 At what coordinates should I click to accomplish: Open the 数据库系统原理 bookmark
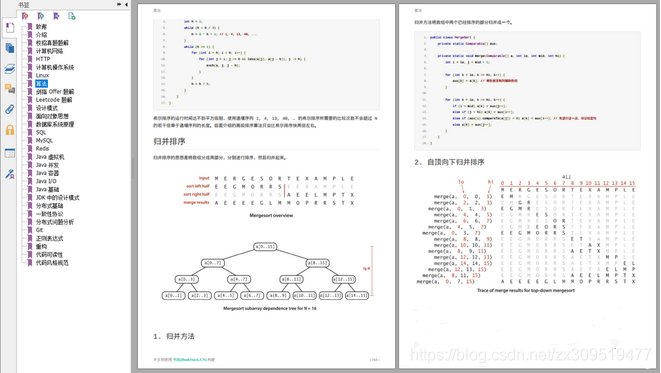(x=55, y=124)
